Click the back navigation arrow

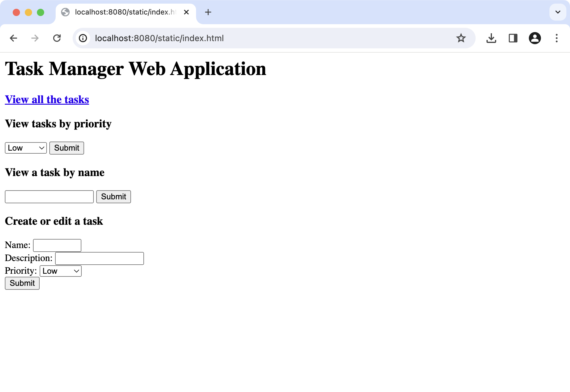point(13,38)
